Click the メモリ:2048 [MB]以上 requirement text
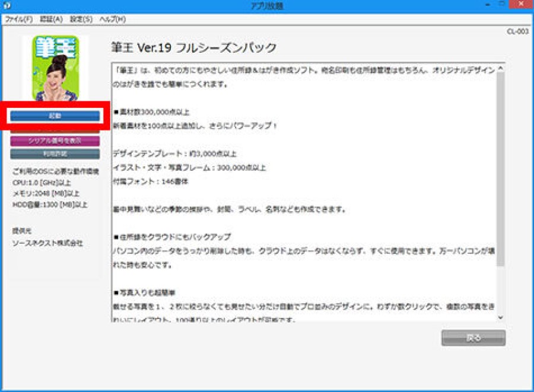The width and height of the screenshot is (534, 392). pos(46,193)
